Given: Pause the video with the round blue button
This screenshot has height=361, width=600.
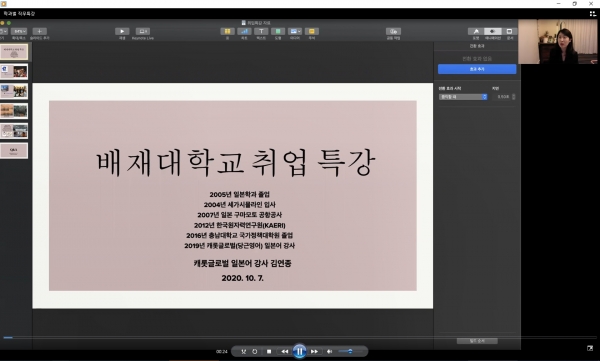Looking at the screenshot, I should tap(299, 351).
